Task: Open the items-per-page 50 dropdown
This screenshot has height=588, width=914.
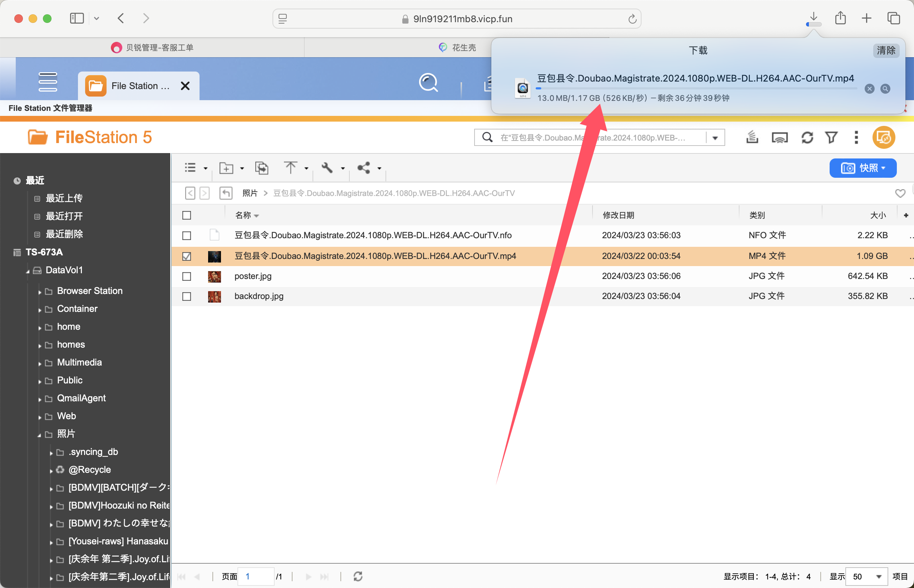Action: pyautogui.click(x=867, y=577)
